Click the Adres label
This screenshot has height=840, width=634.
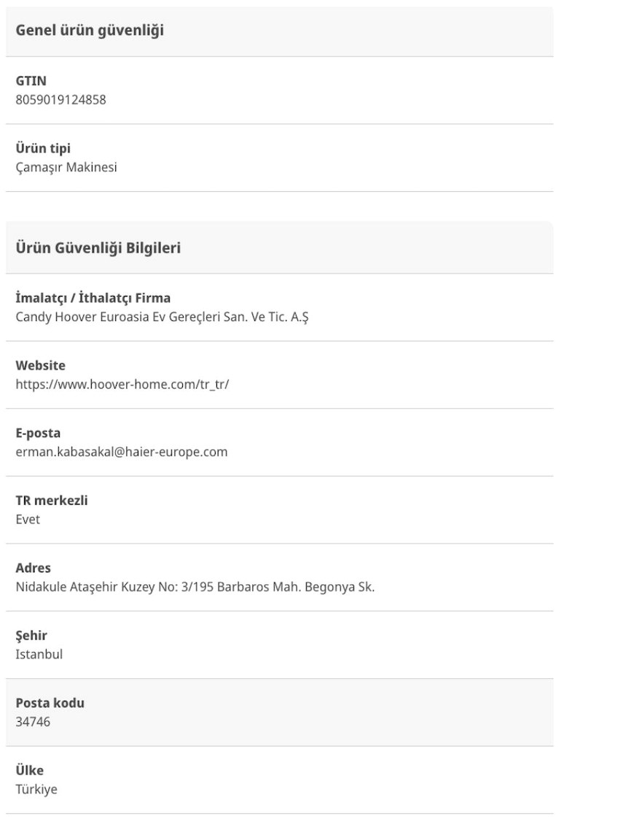34,568
